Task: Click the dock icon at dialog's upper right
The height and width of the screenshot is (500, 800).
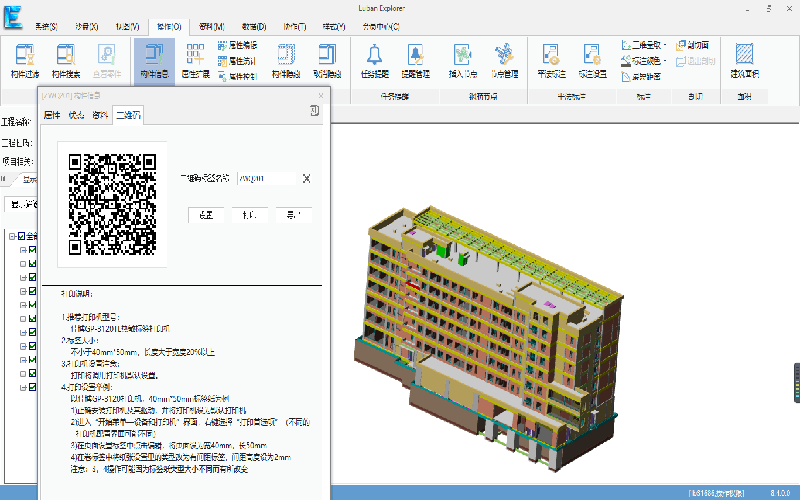Action: 314,111
